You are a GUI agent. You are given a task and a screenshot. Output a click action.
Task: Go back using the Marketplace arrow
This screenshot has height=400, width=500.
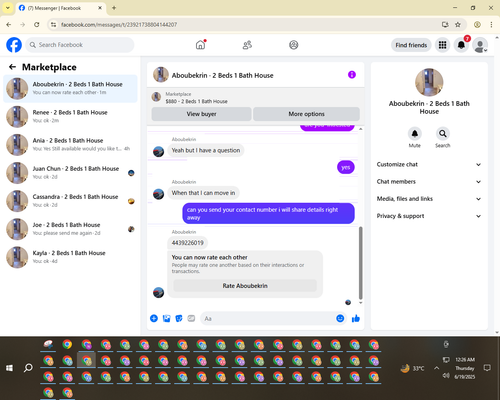tap(12, 67)
